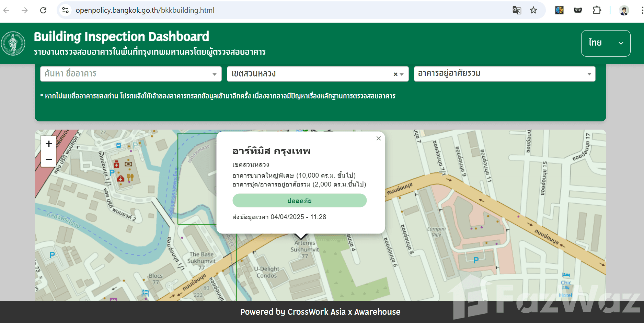The width and height of the screenshot is (644, 323).
Task: Expand the building name search dropdown
Action: click(x=215, y=74)
